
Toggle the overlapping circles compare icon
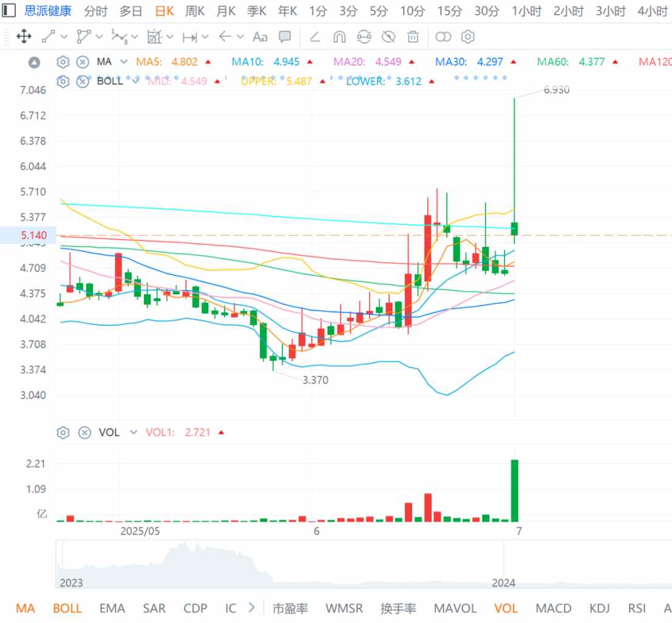(443, 37)
